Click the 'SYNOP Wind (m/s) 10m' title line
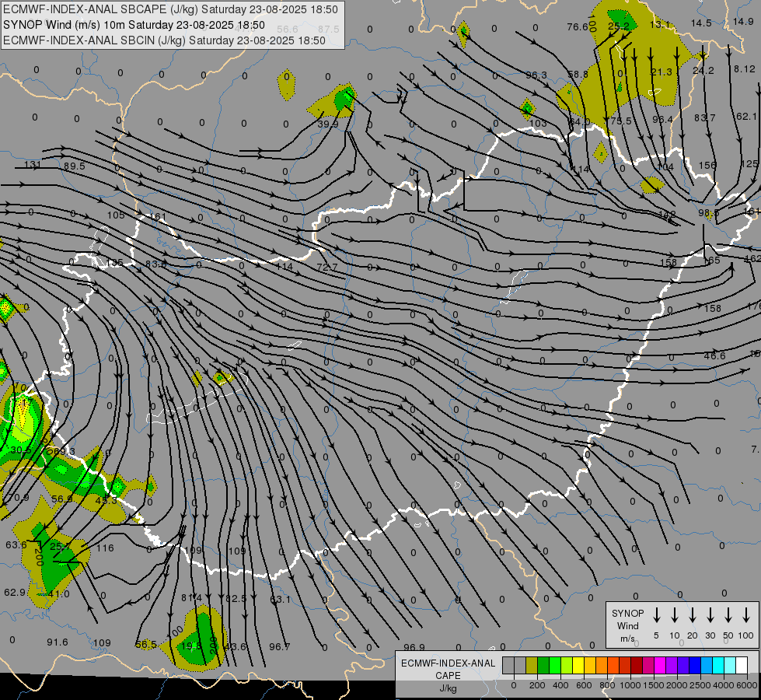 coord(134,25)
